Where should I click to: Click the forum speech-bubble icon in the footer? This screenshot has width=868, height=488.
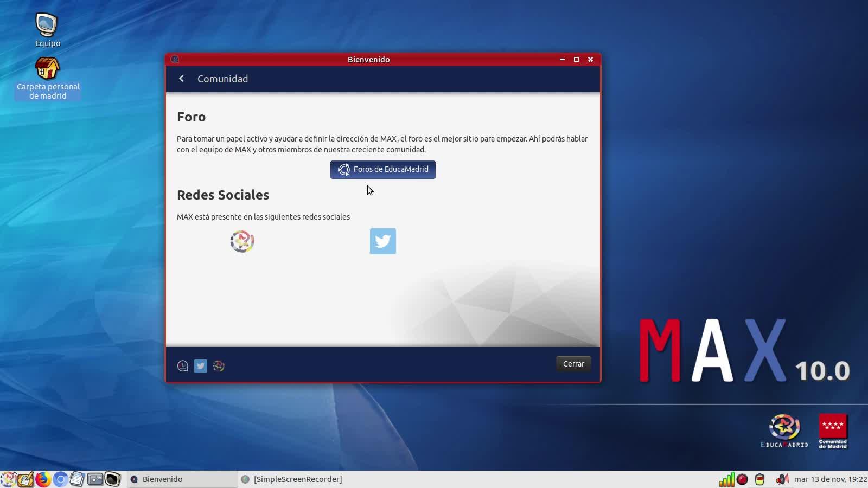[183, 366]
